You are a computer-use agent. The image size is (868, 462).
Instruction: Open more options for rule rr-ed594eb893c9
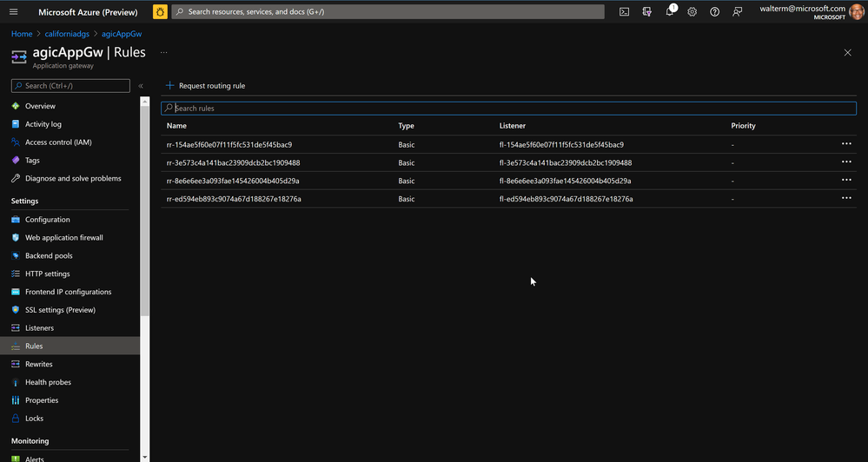(846, 198)
